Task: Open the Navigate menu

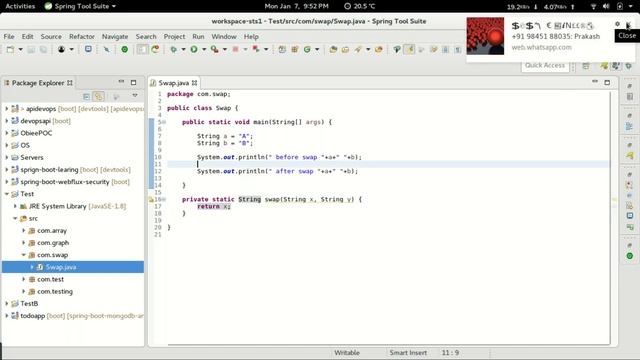Action: coord(115,36)
